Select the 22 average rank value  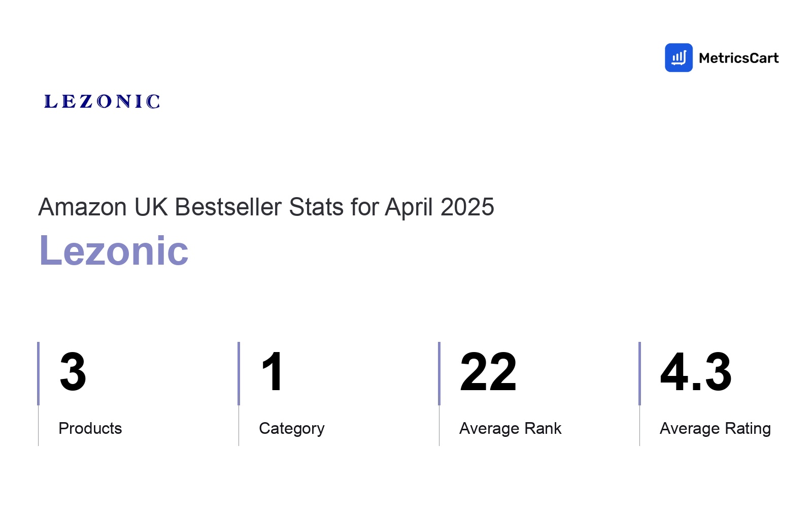coord(488,372)
